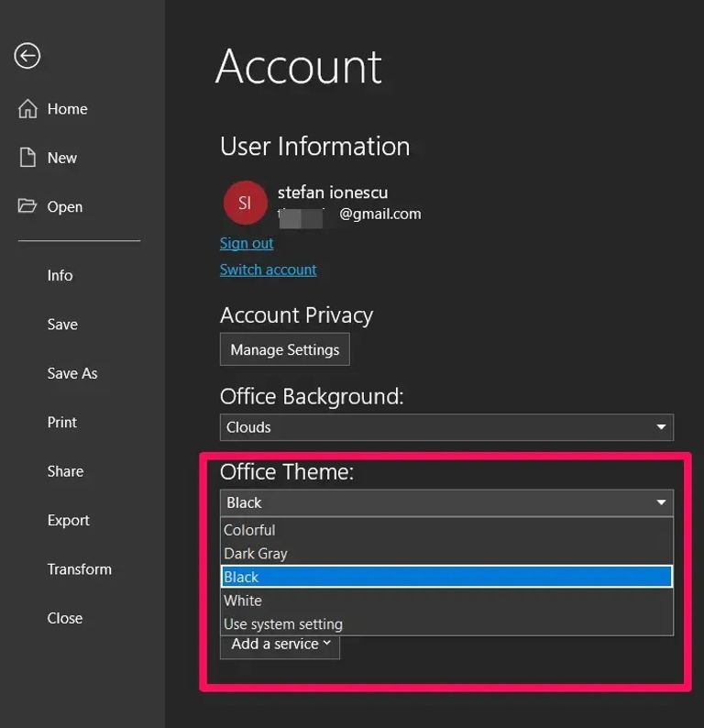Click the back arrow icon
The width and height of the screenshot is (704, 728).
coord(27,56)
